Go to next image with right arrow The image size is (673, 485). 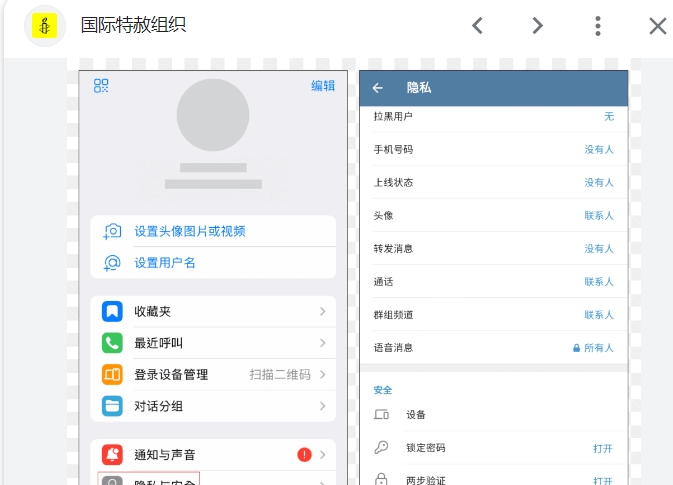[537, 26]
